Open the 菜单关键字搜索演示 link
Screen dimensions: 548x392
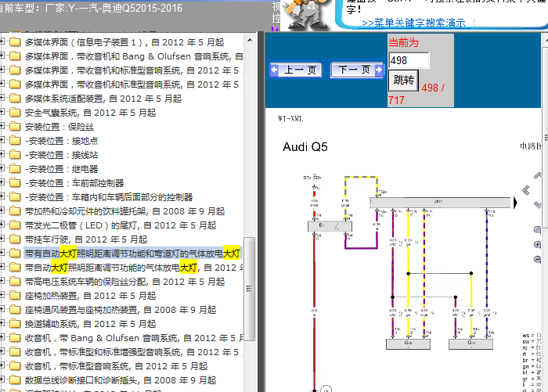(x=413, y=23)
